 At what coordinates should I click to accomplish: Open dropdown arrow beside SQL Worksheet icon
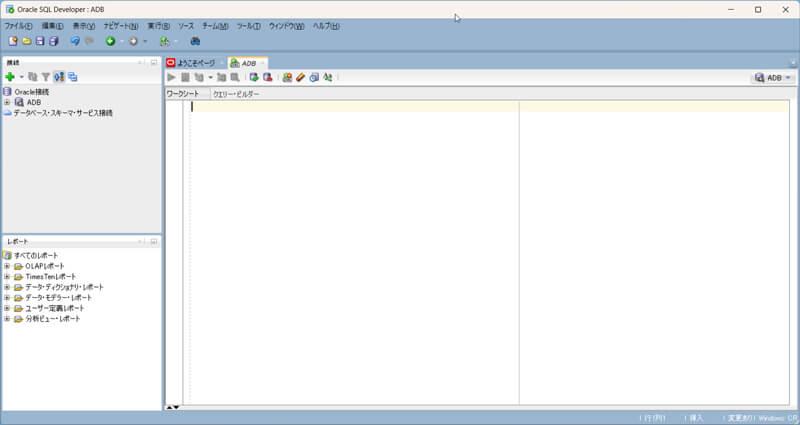[x=176, y=41]
